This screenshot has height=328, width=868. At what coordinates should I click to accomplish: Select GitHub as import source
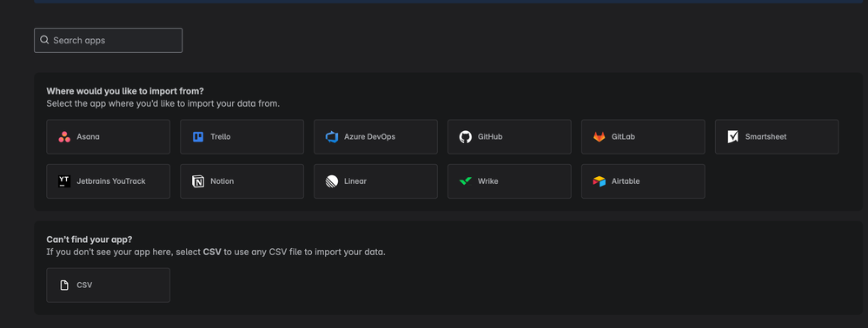tap(509, 136)
